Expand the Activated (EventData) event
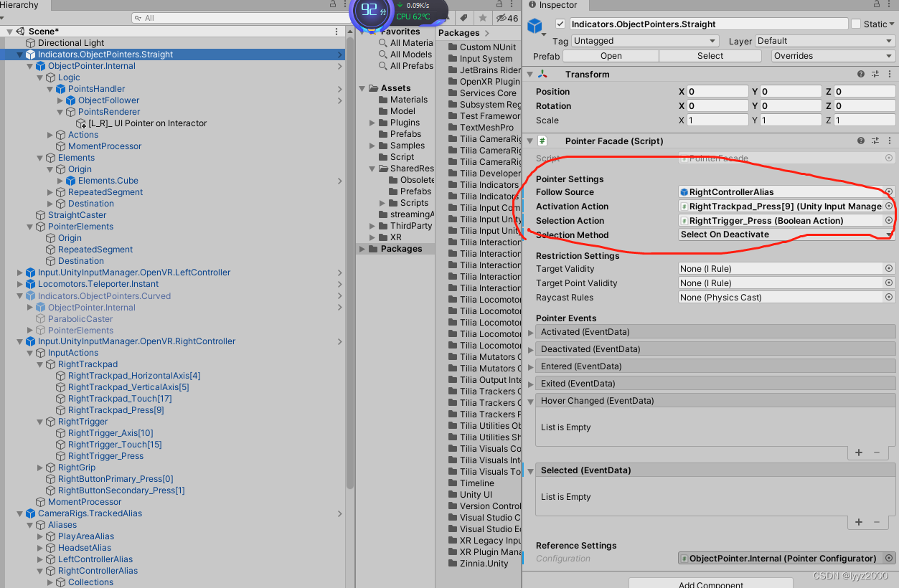 click(531, 332)
